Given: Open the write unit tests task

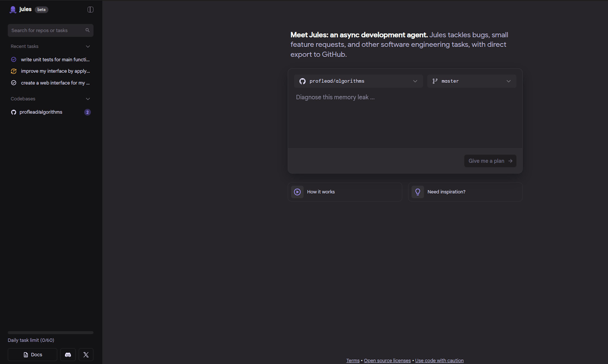Looking at the screenshot, I should 55,60.
